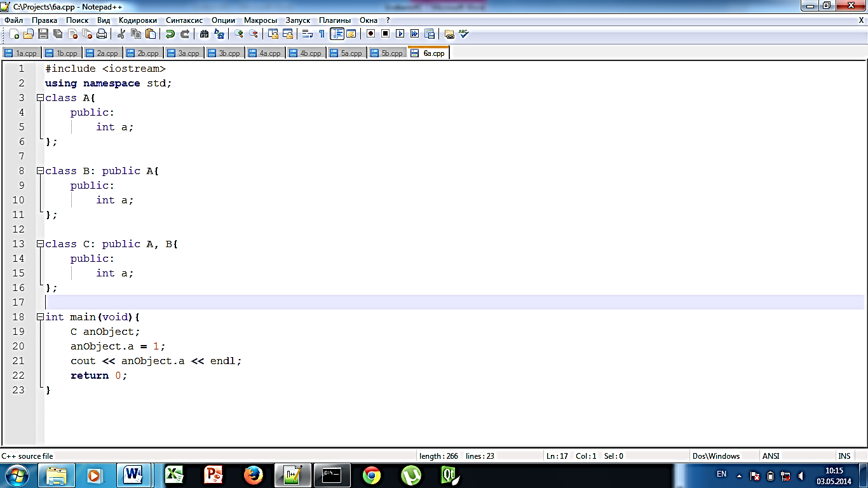Run the macro multiple times
This screenshot has width=868, height=488.
pos(415,34)
